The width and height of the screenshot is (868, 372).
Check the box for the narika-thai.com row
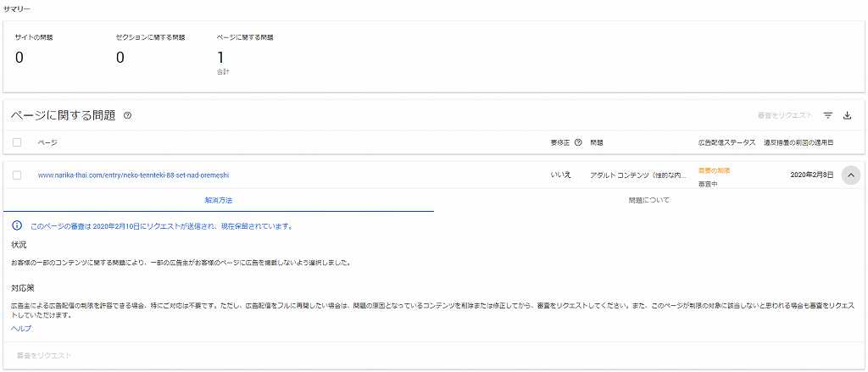[x=17, y=175]
